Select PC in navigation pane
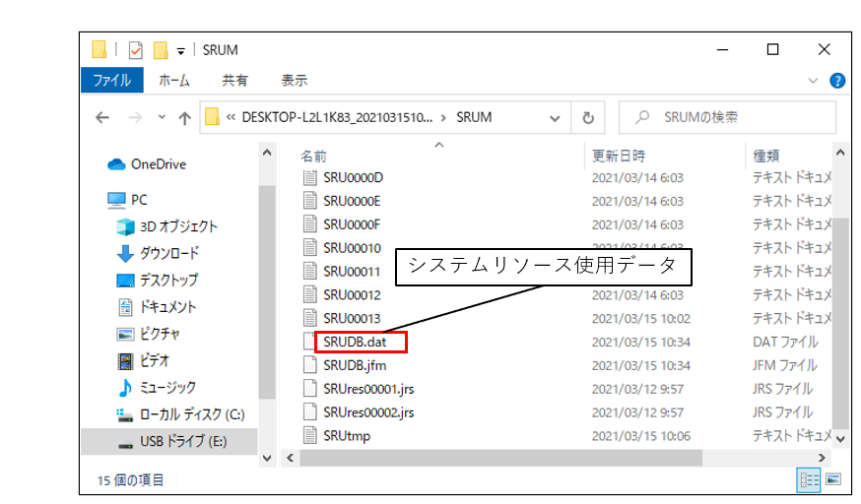This screenshot has height=504, width=861. point(127,200)
